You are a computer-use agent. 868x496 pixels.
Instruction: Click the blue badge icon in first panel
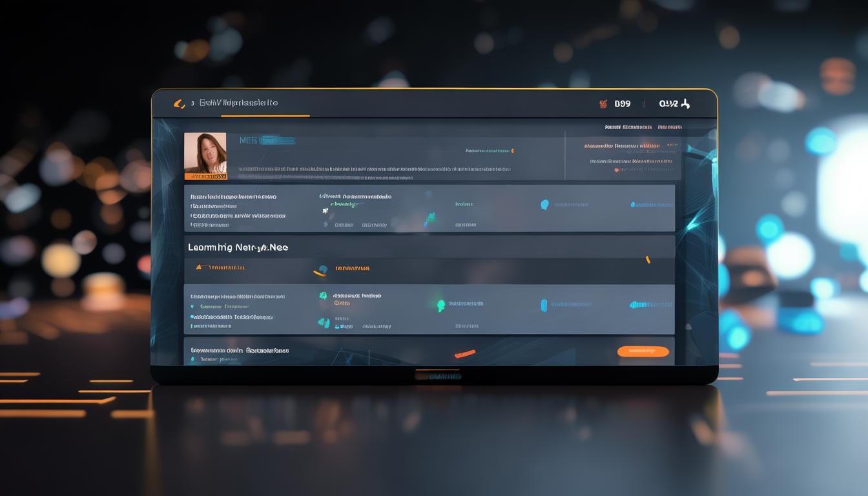(544, 205)
